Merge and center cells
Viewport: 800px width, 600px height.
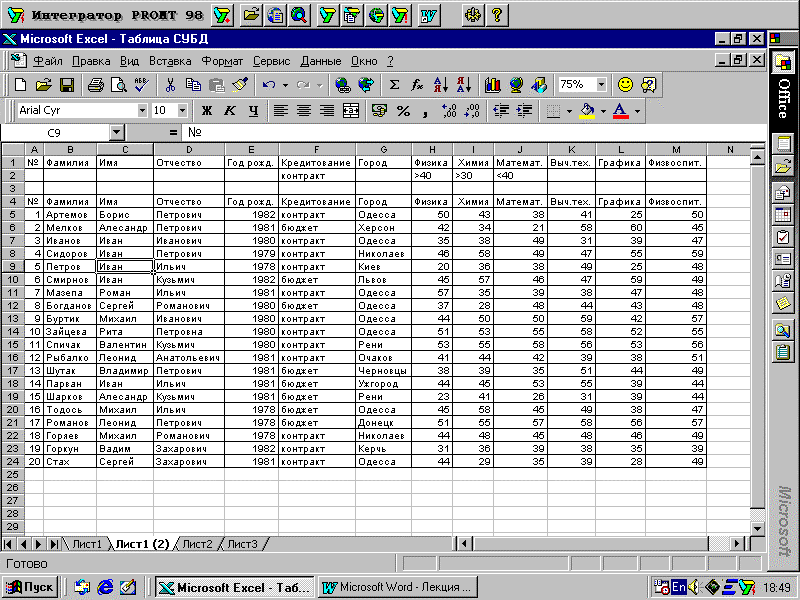[351, 111]
